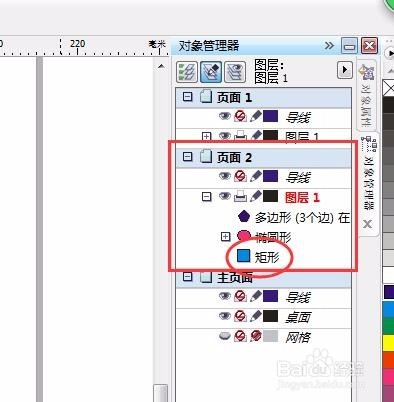
Task: Click the 毫米 ruler unit label
Action: click(x=157, y=43)
